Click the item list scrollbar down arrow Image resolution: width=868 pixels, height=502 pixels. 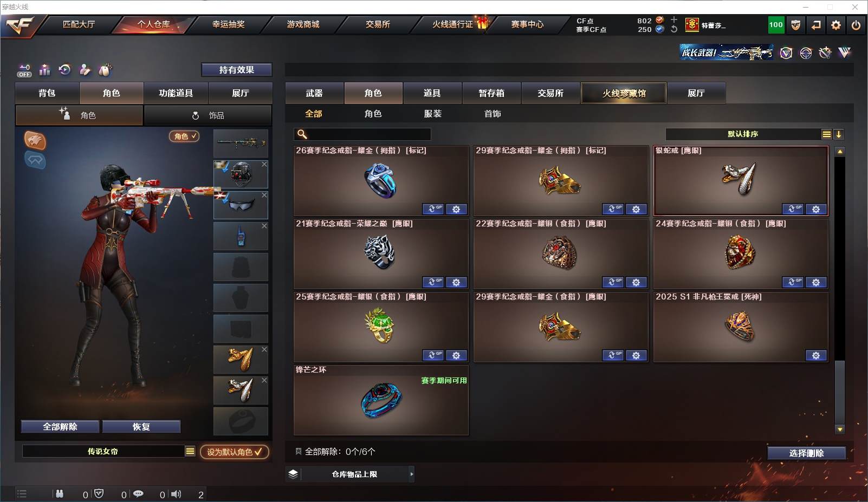tap(840, 429)
